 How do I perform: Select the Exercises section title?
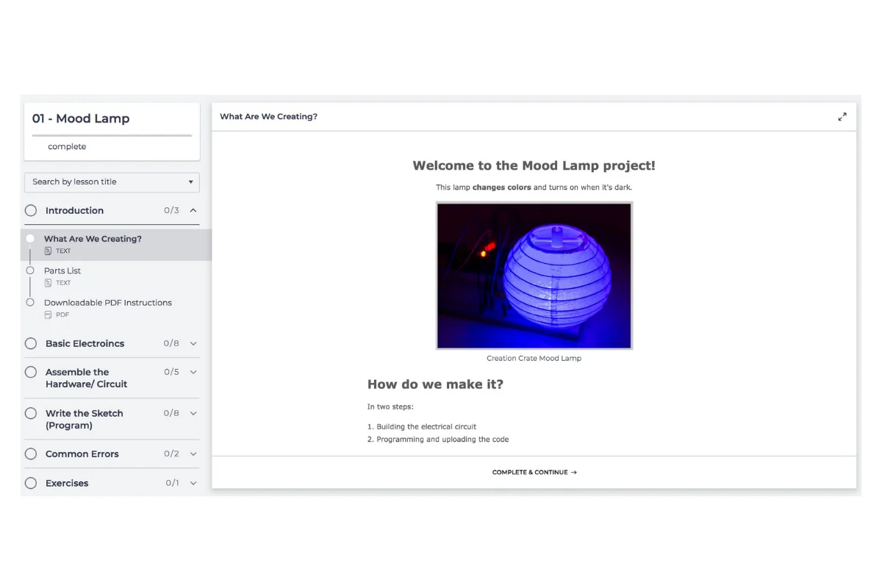[x=67, y=483]
